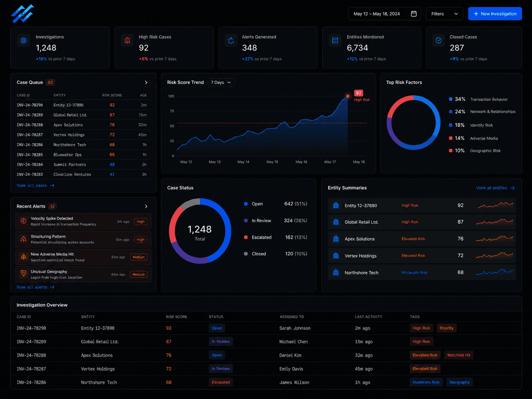The image size is (532, 399).
Task: Click assignee Sarah Johnson
Action: tap(295, 328)
